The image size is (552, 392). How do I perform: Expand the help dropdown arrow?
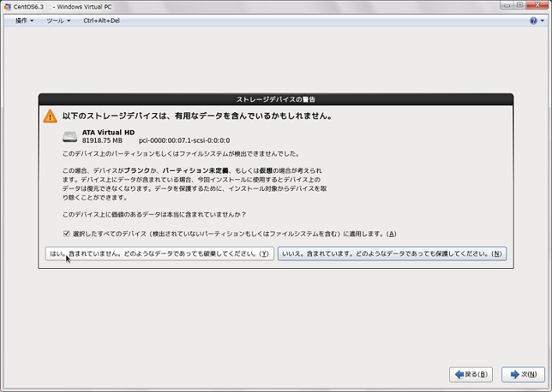click(542, 21)
